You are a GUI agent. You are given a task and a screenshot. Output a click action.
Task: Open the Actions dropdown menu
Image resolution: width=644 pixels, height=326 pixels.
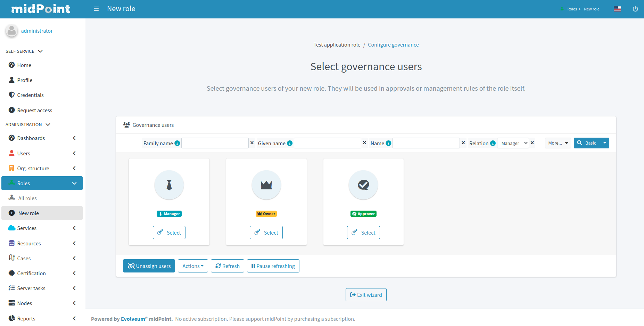193,266
